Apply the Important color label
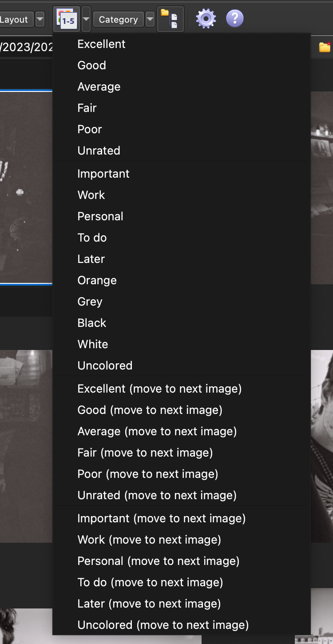The image size is (333, 644). [x=103, y=174]
